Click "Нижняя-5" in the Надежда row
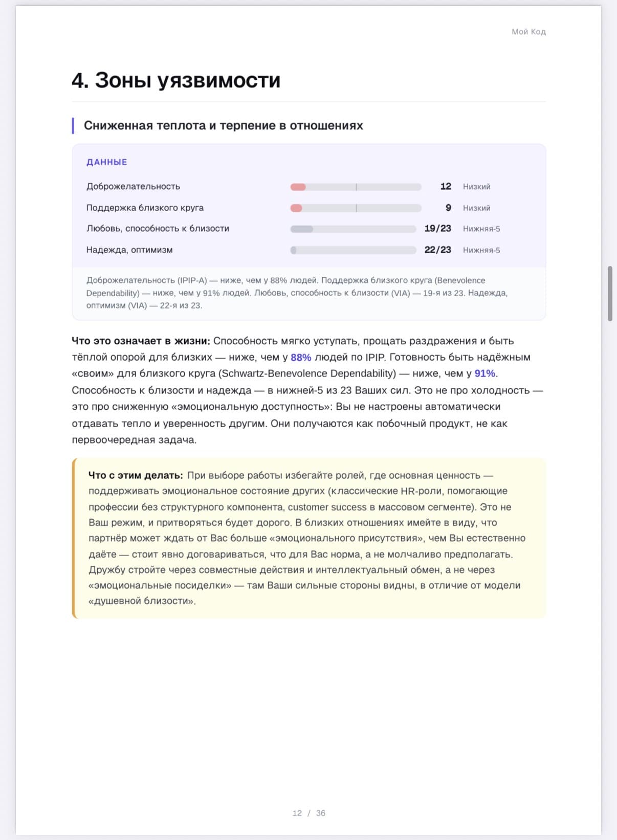 [x=481, y=251]
